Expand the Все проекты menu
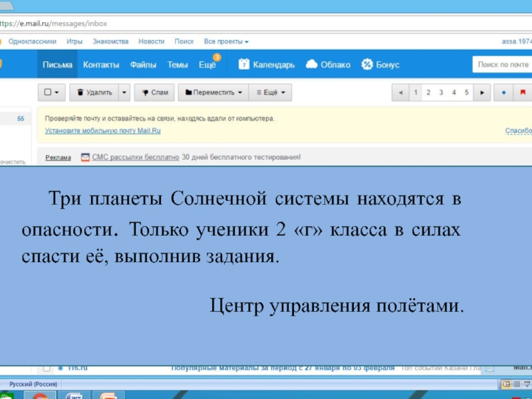Image resolution: width=532 pixels, height=399 pixels. [226, 41]
